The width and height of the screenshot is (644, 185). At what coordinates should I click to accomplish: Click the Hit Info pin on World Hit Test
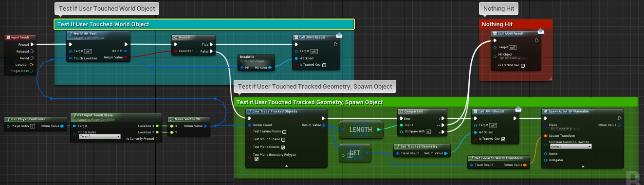[x=126, y=51]
